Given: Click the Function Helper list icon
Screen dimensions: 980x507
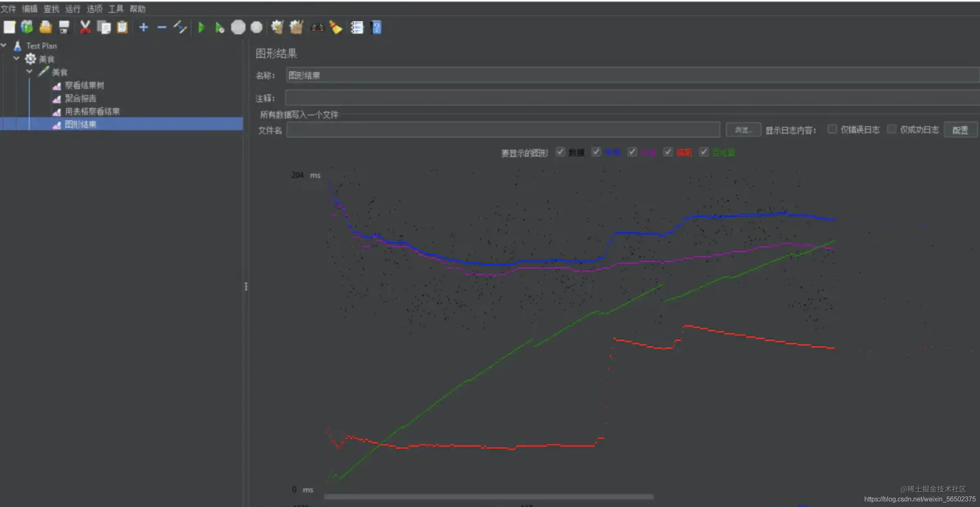Looking at the screenshot, I should coord(357,27).
